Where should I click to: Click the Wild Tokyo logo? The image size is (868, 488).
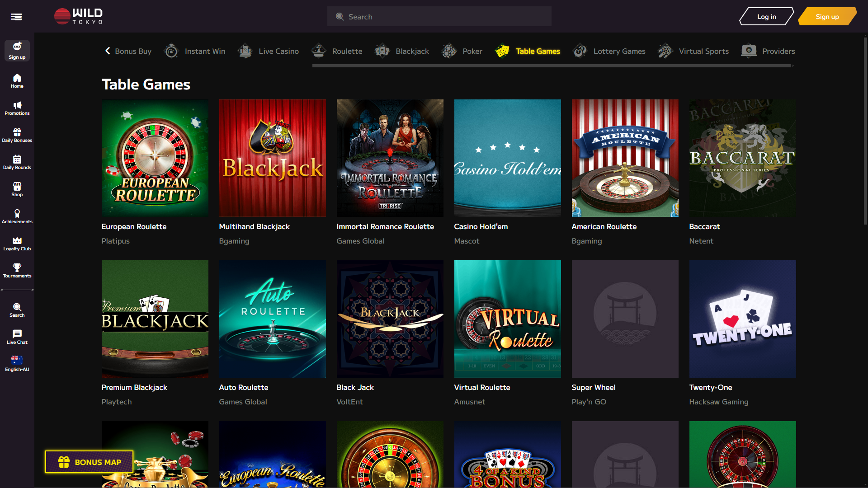(x=79, y=16)
